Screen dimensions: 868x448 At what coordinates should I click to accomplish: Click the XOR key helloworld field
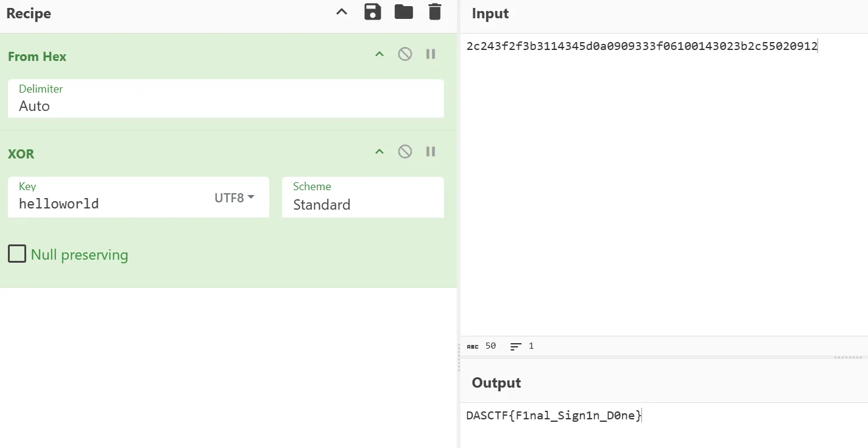click(110, 204)
